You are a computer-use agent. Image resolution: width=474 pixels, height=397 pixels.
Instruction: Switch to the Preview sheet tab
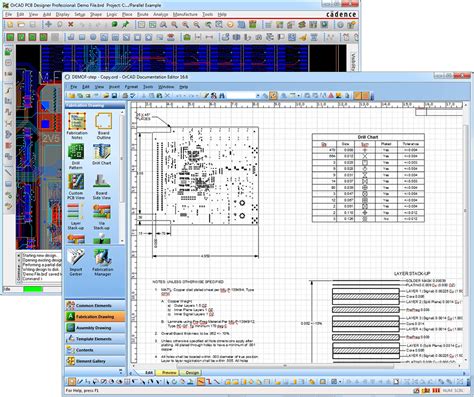tap(169, 372)
